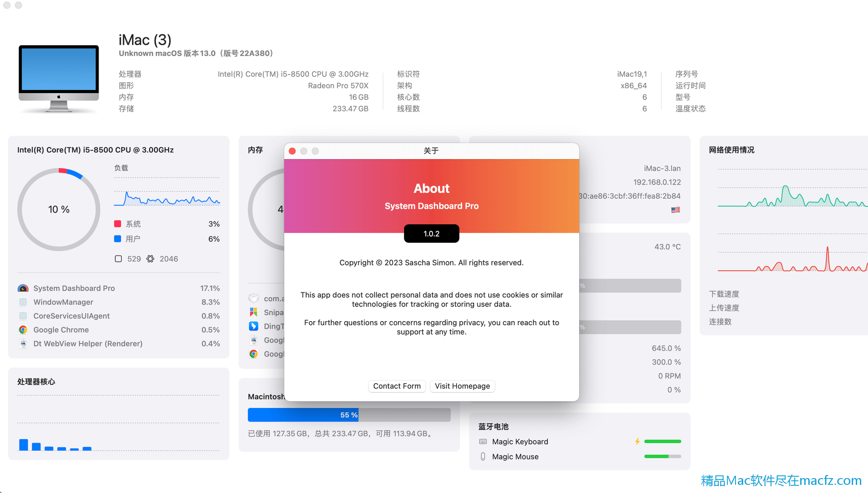This screenshot has width=868, height=493.
Task: Click the CoreServicesUIAgent 0.8% value
Action: 211,316
